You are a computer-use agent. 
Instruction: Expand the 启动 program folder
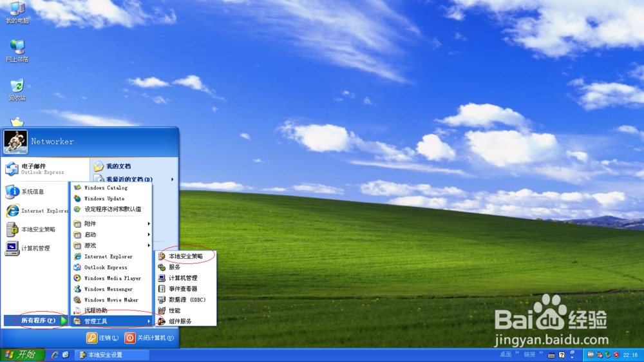[111, 234]
